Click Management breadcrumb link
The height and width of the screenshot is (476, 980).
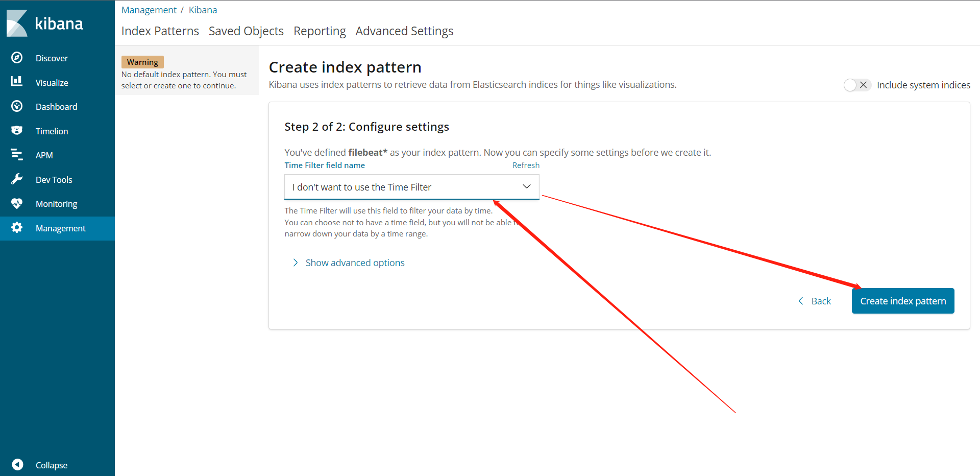tap(149, 10)
